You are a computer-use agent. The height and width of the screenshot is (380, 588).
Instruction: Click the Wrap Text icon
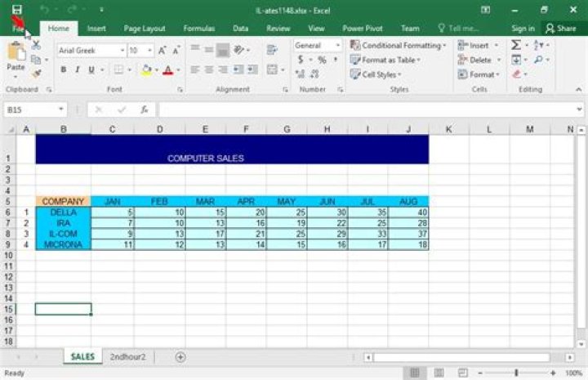(x=272, y=49)
